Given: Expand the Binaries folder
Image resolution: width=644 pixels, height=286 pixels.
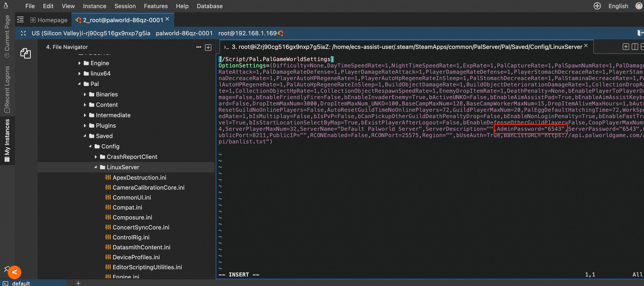Looking at the screenshot, I should [85, 94].
